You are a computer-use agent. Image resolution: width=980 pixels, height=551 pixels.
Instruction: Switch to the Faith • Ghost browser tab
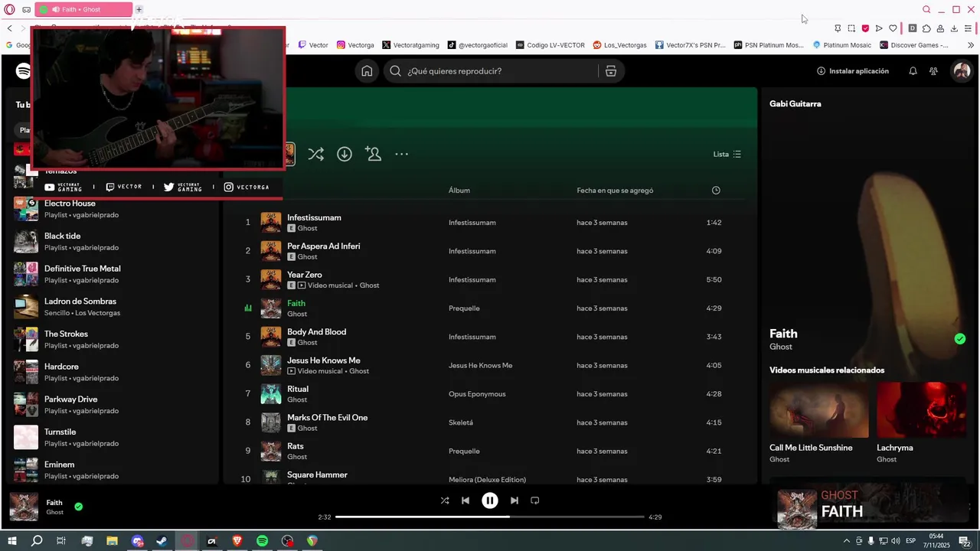coord(83,10)
